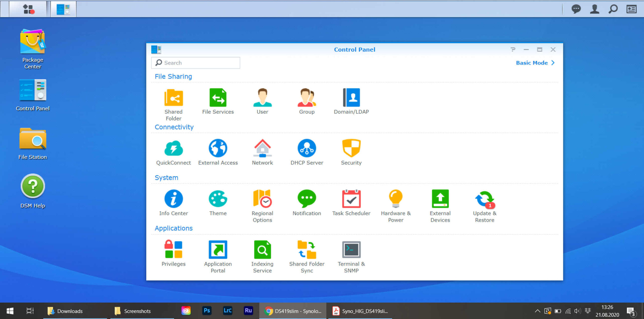Open DSM Help desktop icon

coord(33,191)
